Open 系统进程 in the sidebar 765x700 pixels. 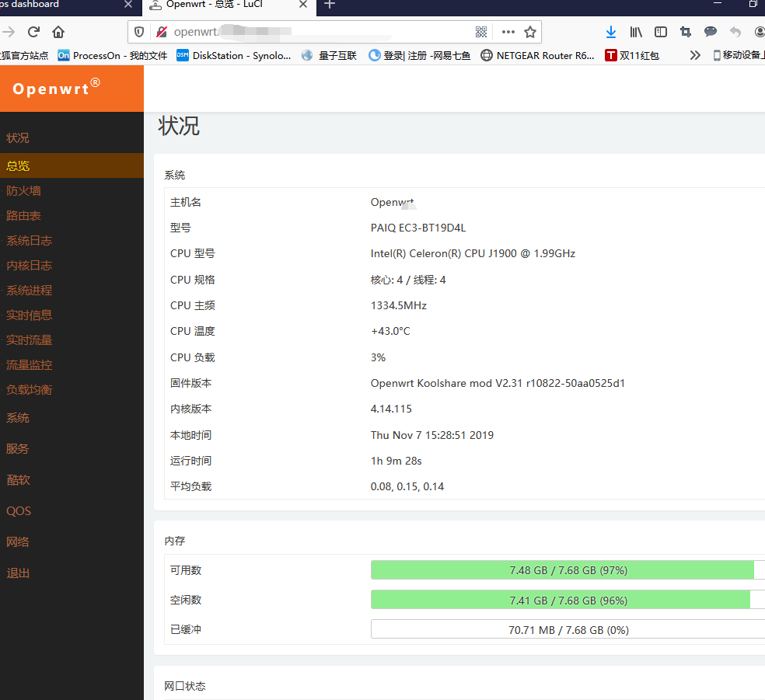point(30,291)
